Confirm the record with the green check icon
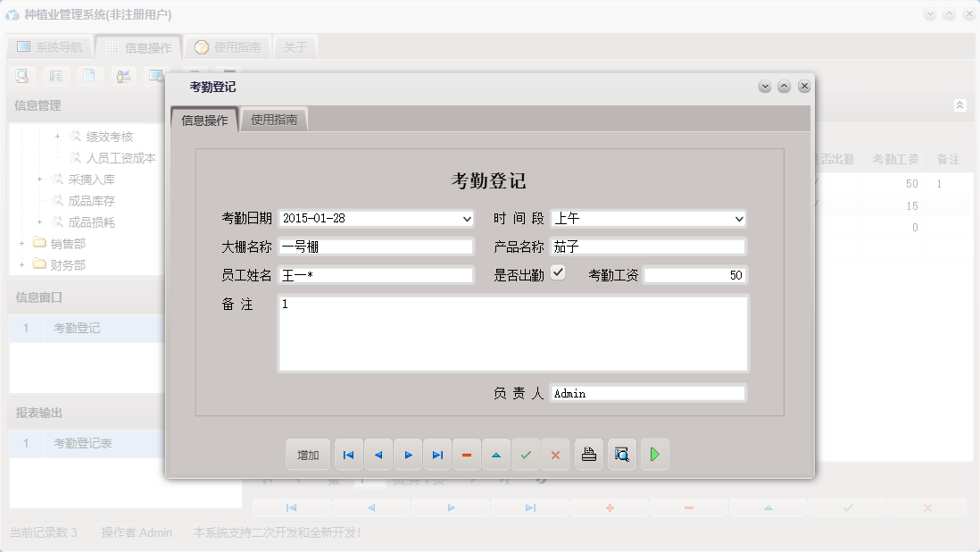This screenshot has height=552, width=980. tap(526, 455)
